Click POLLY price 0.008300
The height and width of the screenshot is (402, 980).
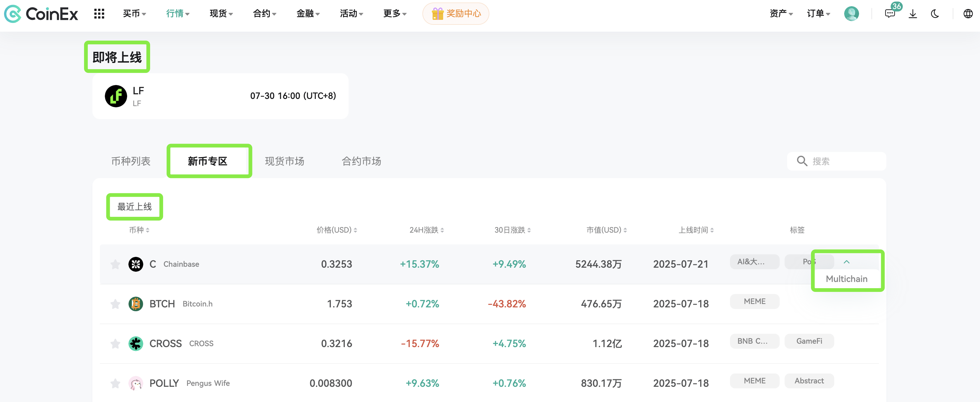coord(331,383)
